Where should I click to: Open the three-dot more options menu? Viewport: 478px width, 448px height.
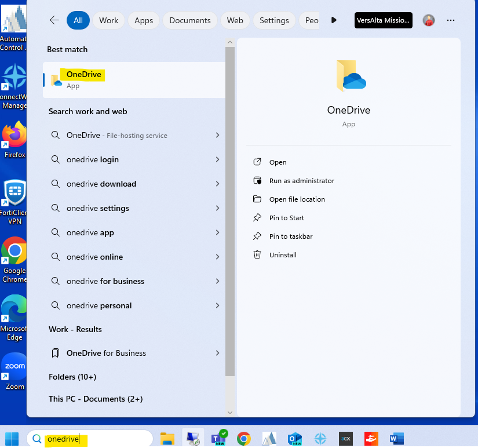(x=451, y=20)
